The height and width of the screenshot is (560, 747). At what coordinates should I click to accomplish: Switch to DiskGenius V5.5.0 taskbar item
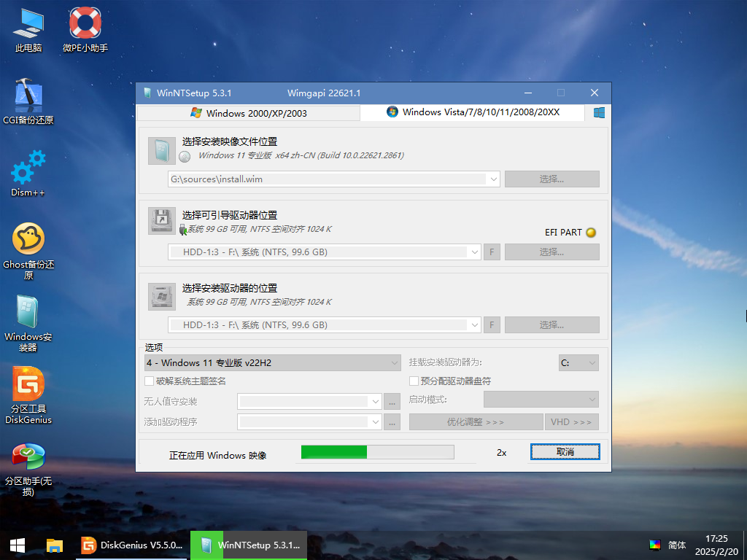point(133,545)
